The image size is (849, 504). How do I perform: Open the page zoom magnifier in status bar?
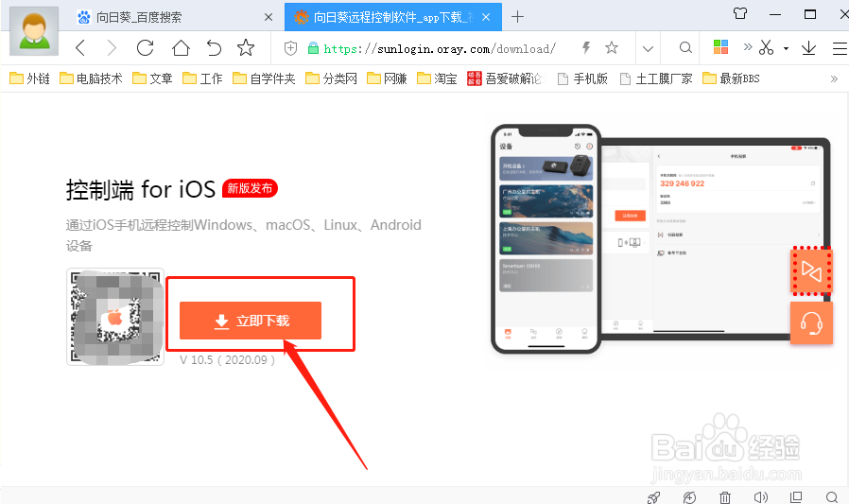pyautogui.click(x=832, y=497)
